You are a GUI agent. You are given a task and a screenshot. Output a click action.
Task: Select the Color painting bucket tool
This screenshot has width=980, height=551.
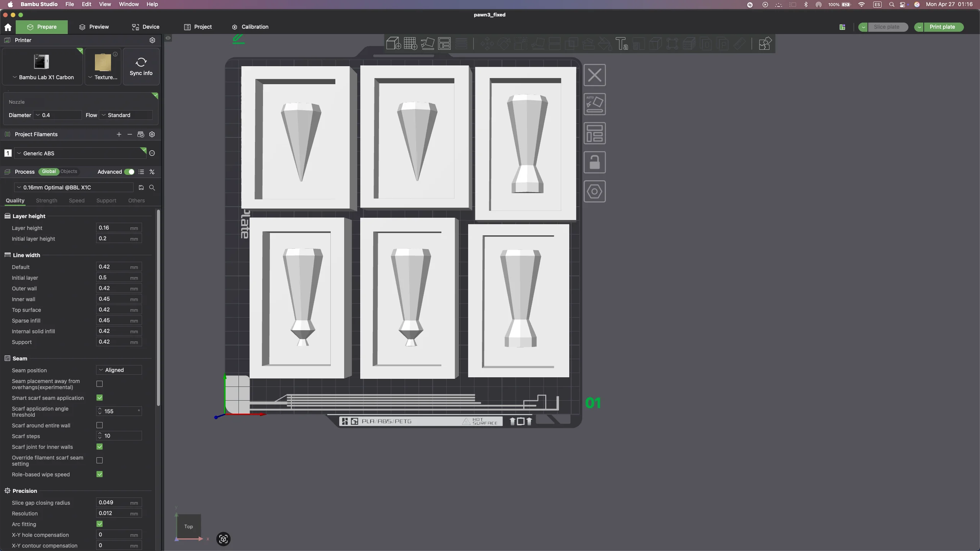click(605, 44)
